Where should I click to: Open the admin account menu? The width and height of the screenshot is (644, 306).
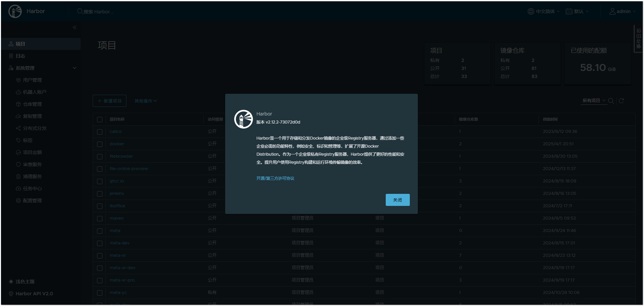click(x=622, y=11)
